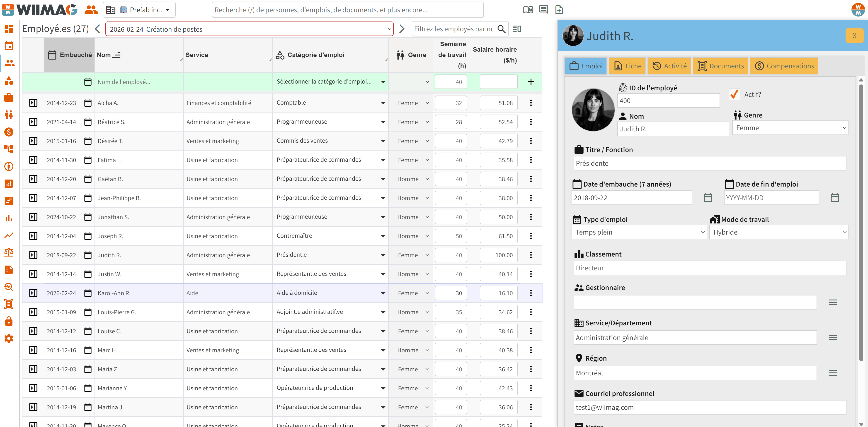Image resolution: width=868 pixels, height=427 pixels.
Task: Switch to the Activité tab
Action: point(669,66)
